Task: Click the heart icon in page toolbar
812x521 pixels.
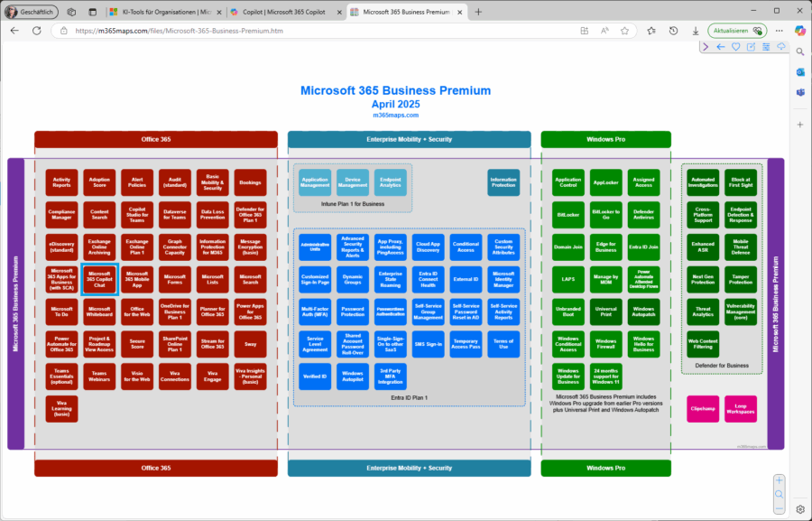Action: point(736,47)
